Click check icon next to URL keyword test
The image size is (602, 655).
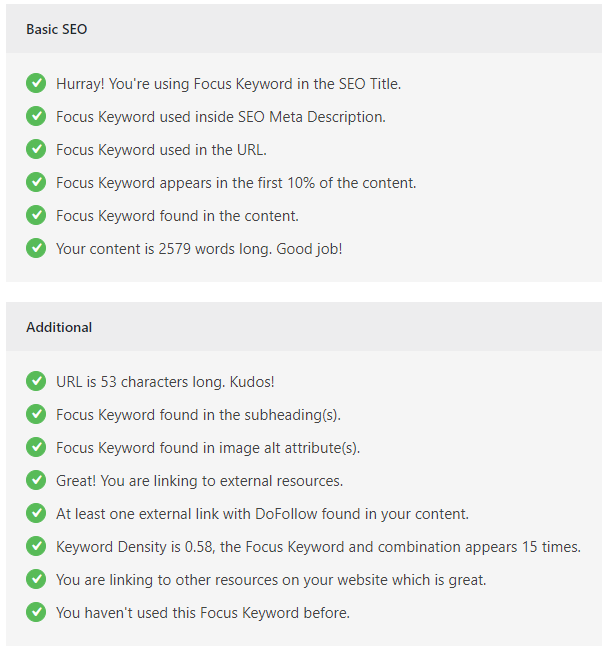(x=36, y=149)
